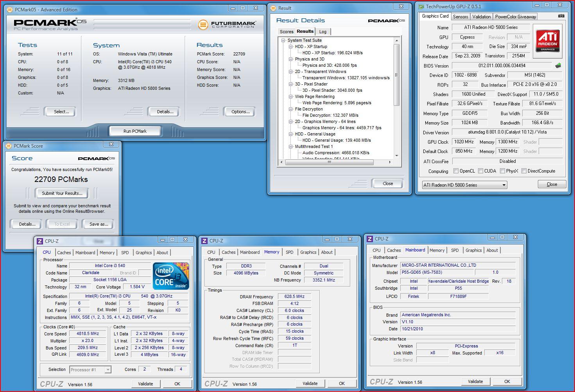Click the BIOS Version value 012.011.000.006.034494
575x392 pixels.
pos(502,66)
